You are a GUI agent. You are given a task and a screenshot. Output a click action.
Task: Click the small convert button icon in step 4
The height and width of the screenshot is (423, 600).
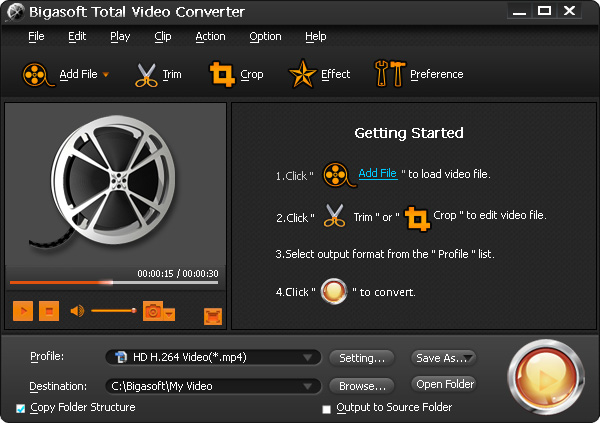334,291
